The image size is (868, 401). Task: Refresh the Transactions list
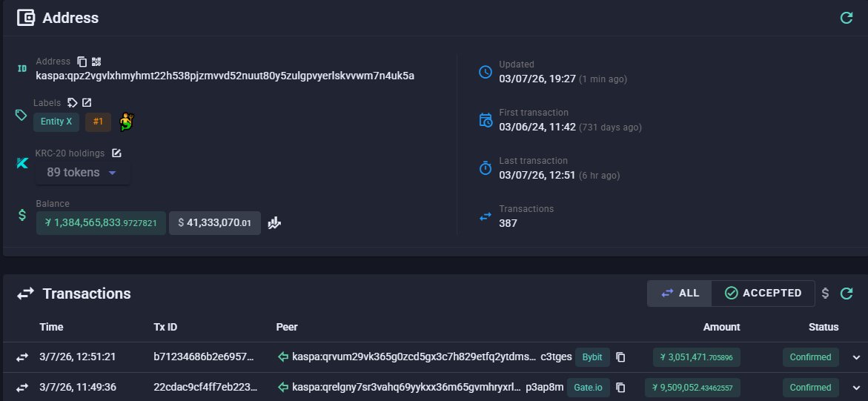point(847,294)
